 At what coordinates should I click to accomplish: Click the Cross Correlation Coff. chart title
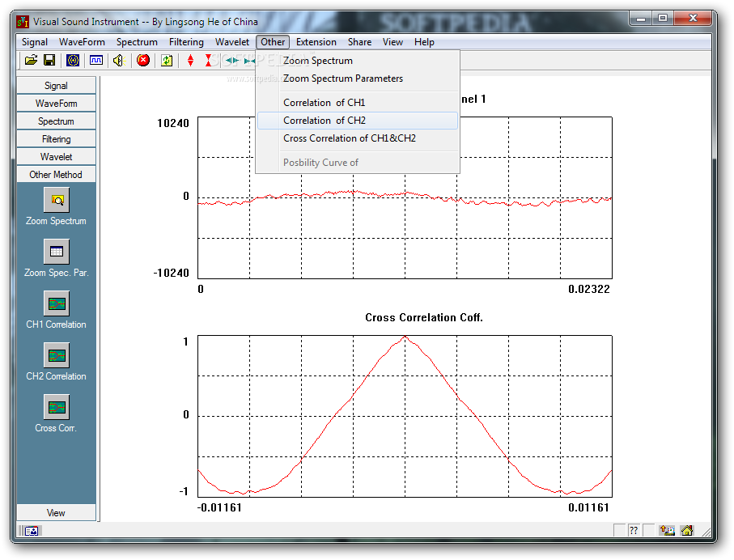[423, 317]
